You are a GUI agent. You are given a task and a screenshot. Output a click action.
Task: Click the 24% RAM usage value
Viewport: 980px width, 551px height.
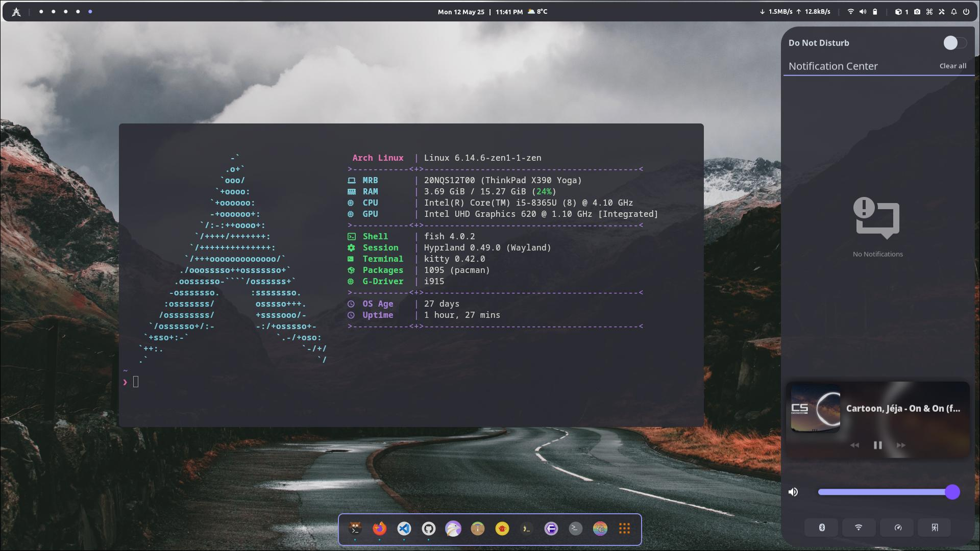click(544, 192)
